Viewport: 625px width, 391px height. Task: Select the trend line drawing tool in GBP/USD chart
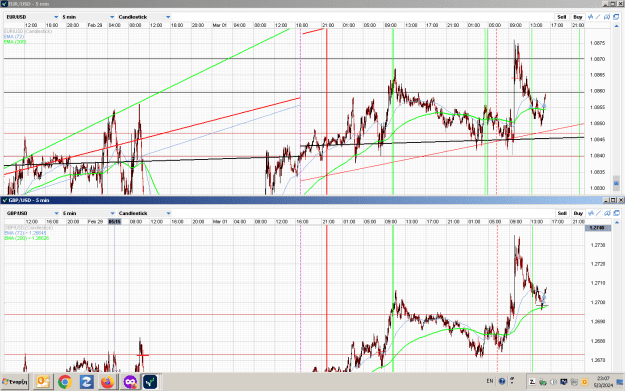(x=599, y=213)
